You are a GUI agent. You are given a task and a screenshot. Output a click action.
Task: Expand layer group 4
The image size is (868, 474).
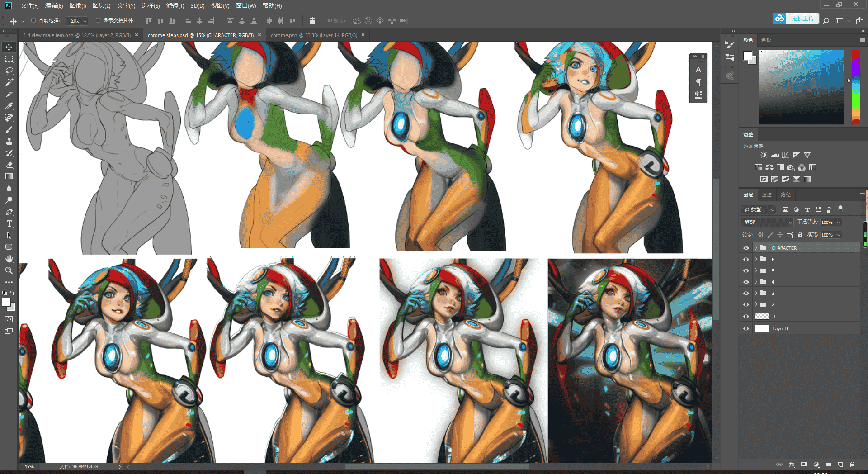(x=755, y=282)
